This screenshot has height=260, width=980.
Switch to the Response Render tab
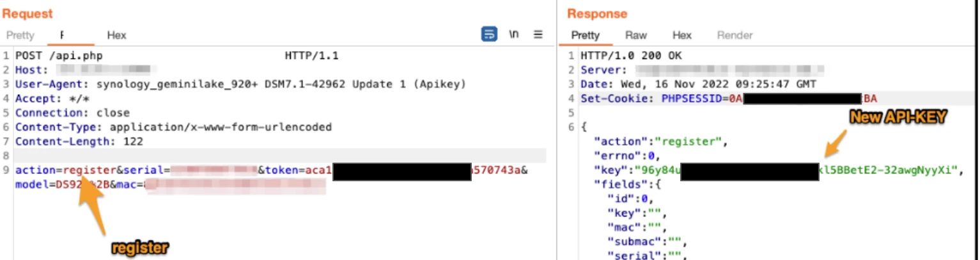pos(735,35)
